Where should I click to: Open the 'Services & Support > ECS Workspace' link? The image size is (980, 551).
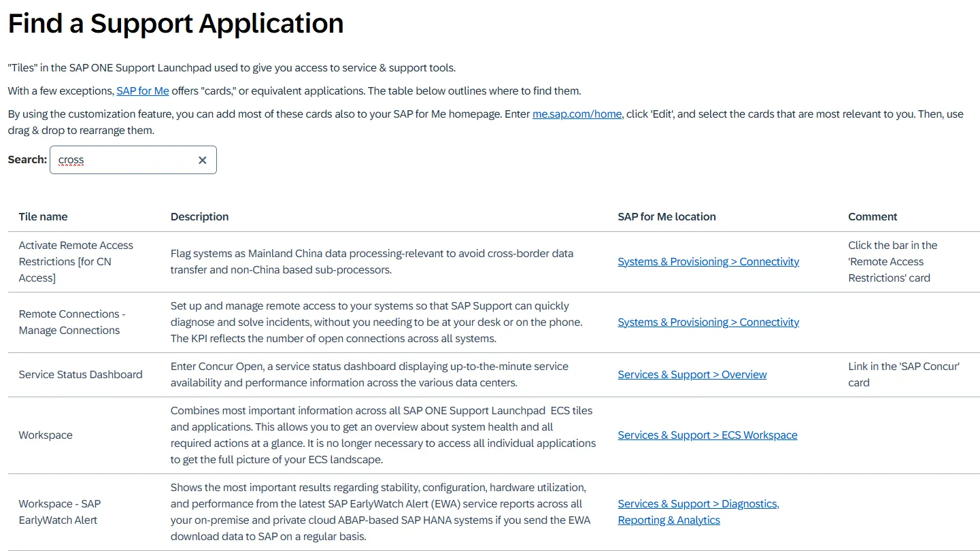coord(707,435)
